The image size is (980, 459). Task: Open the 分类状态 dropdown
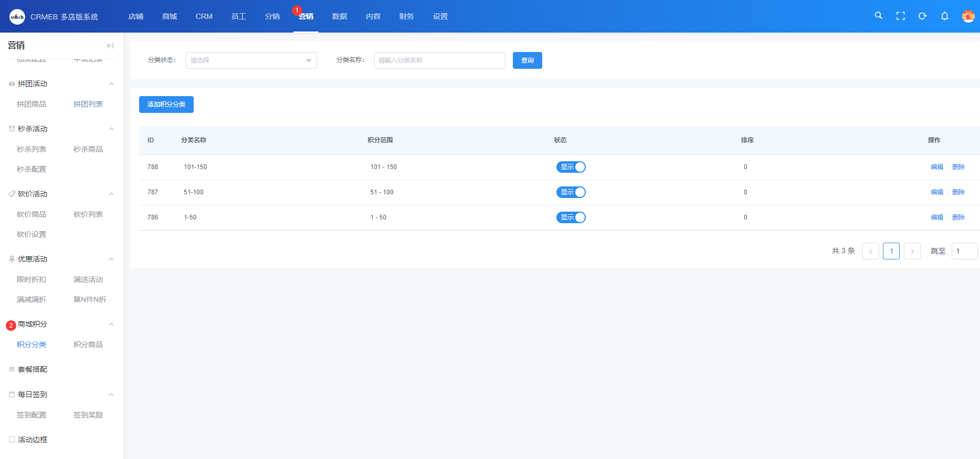pos(251,60)
